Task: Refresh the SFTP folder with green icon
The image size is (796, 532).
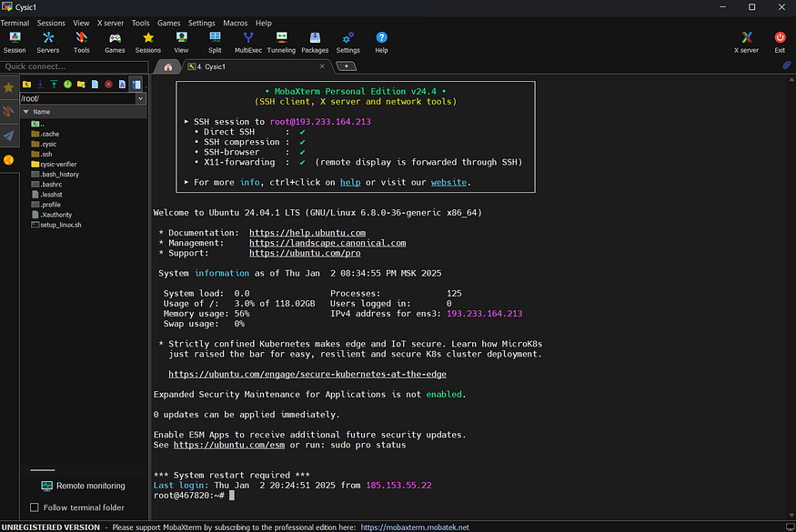Action: tap(67, 85)
